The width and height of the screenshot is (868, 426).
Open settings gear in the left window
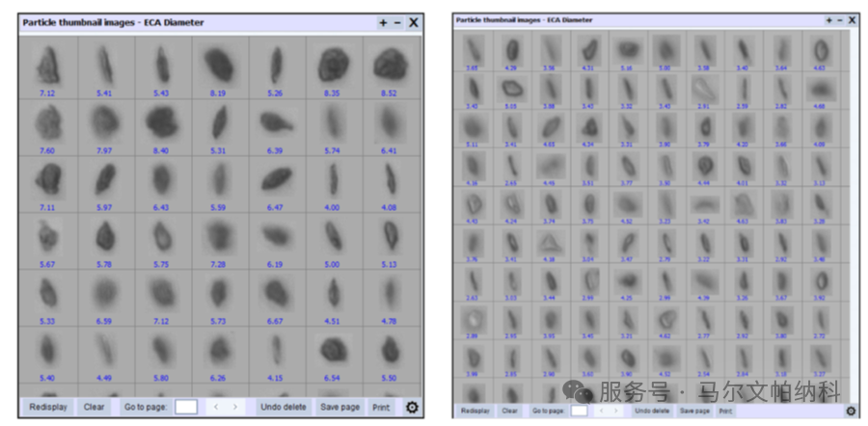click(411, 408)
